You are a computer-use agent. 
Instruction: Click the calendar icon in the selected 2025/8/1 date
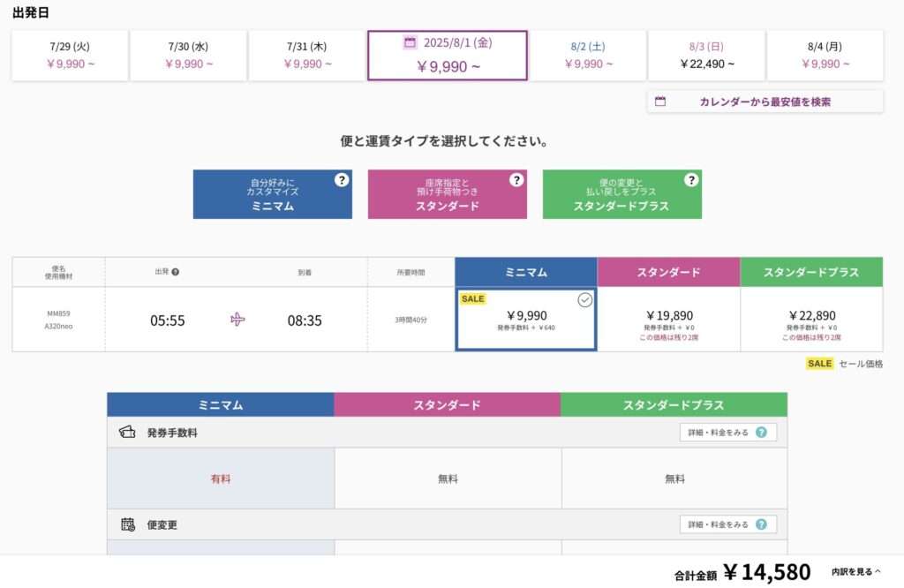coord(410,42)
